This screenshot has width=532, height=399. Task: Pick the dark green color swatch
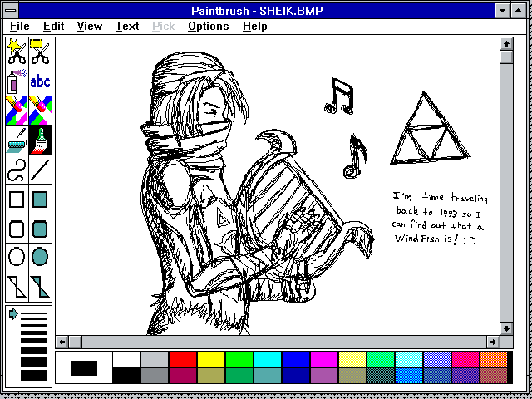tap(239, 376)
